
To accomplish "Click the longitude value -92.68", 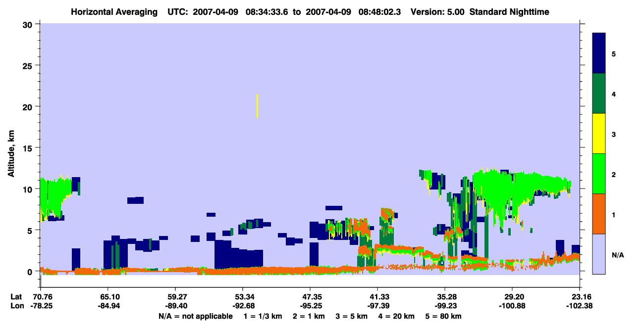I will (243, 306).
